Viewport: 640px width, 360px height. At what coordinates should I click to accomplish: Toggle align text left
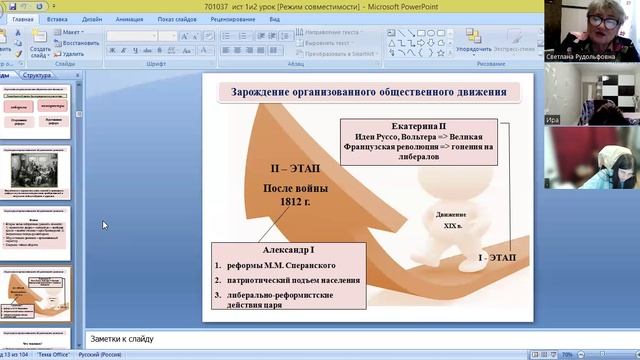226,50
